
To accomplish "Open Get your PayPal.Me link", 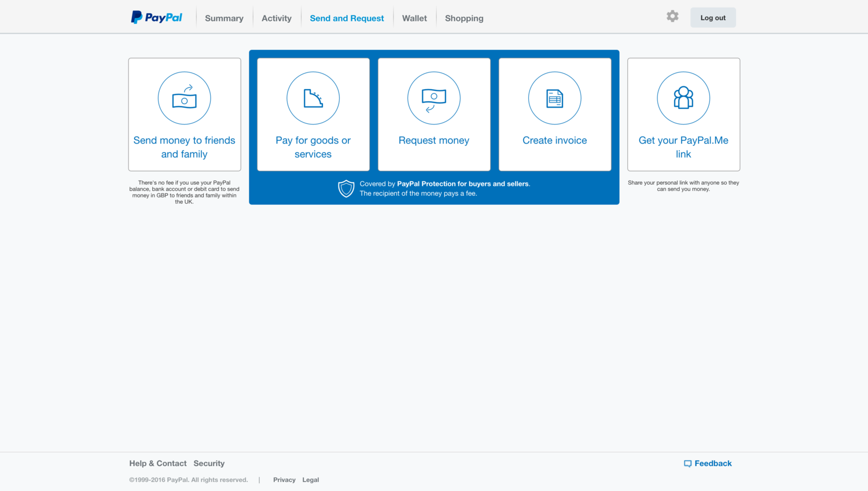I will point(683,114).
